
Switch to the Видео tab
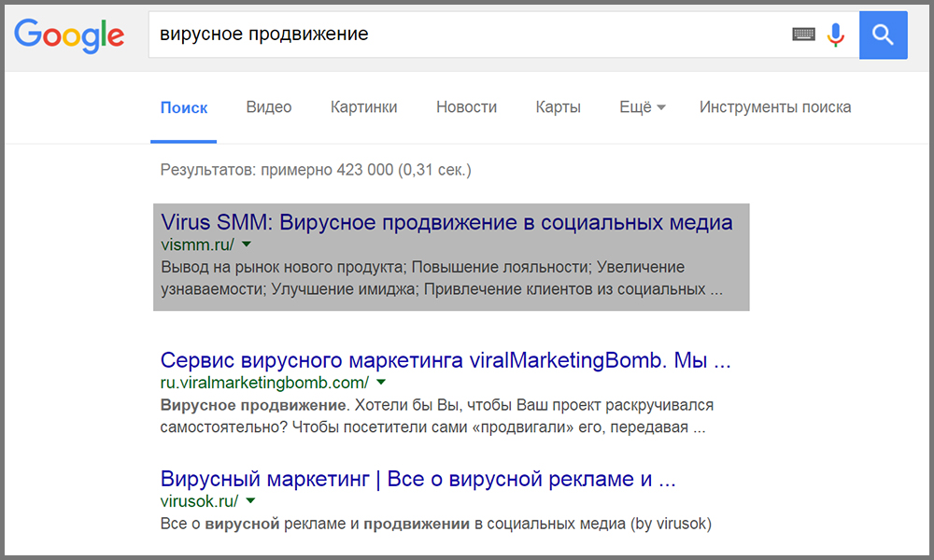click(x=269, y=107)
